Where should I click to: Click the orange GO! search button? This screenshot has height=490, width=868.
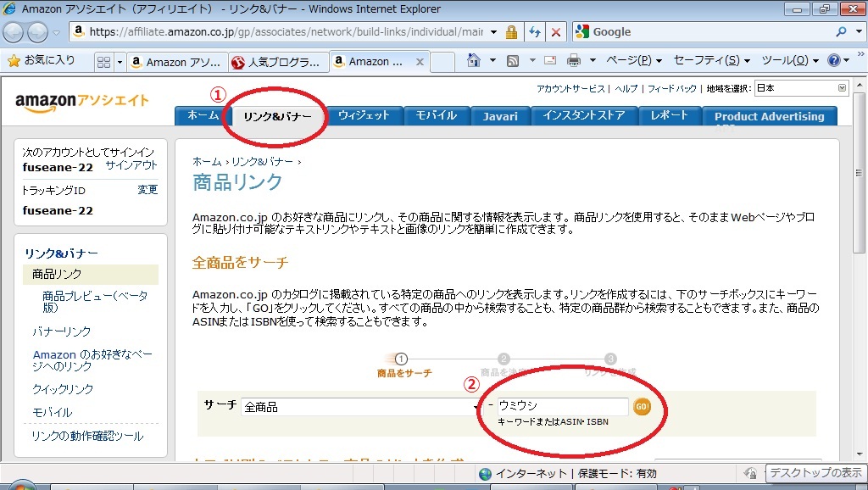pos(642,406)
